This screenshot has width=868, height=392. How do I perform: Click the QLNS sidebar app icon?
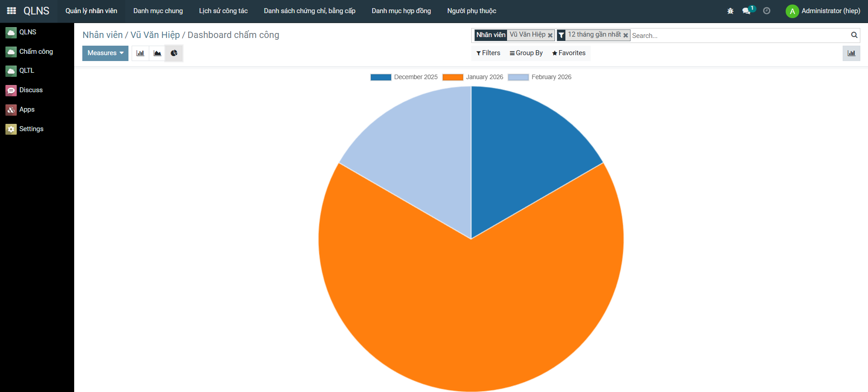click(x=11, y=33)
